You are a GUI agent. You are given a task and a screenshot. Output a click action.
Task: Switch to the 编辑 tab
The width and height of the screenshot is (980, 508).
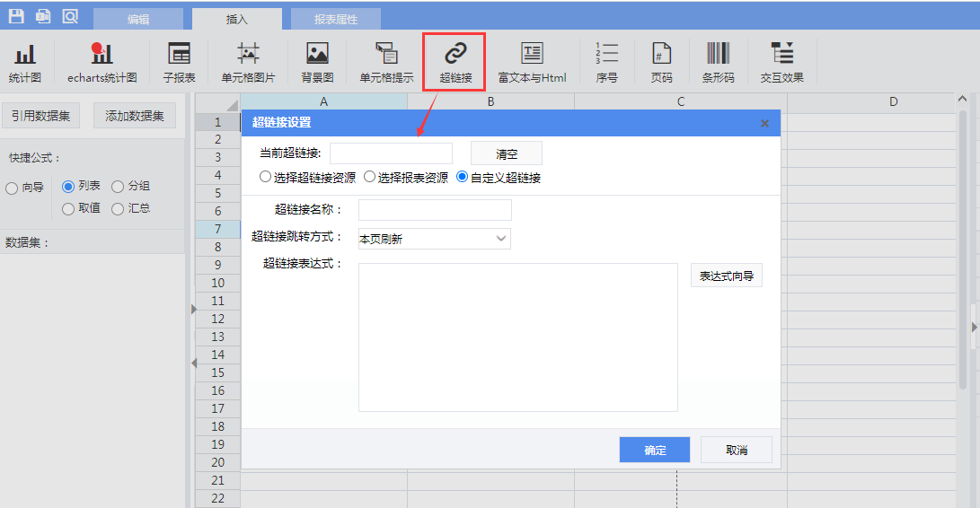(x=138, y=19)
